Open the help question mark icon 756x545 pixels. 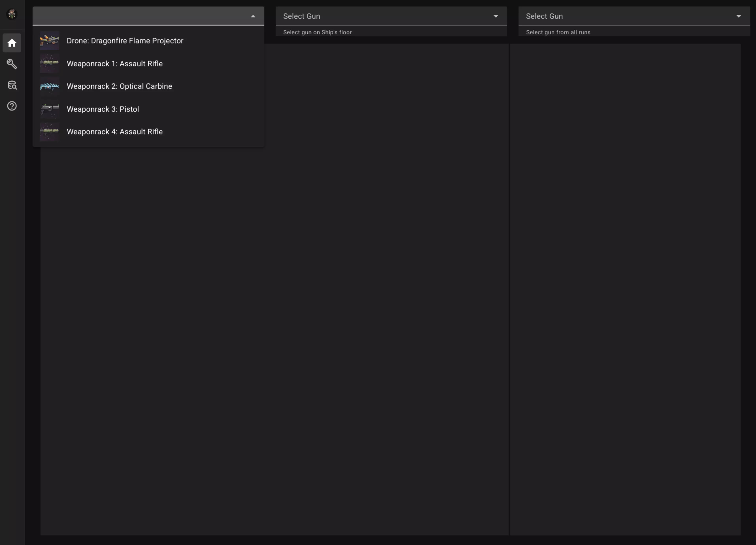(12, 106)
